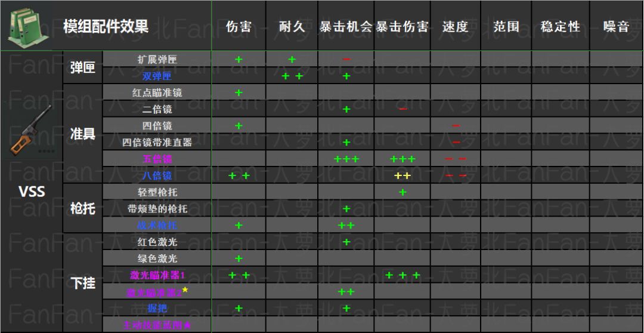Click the blue 握把 row label
The width and height of the screenshot is (644, 333).
click(157, 309)
